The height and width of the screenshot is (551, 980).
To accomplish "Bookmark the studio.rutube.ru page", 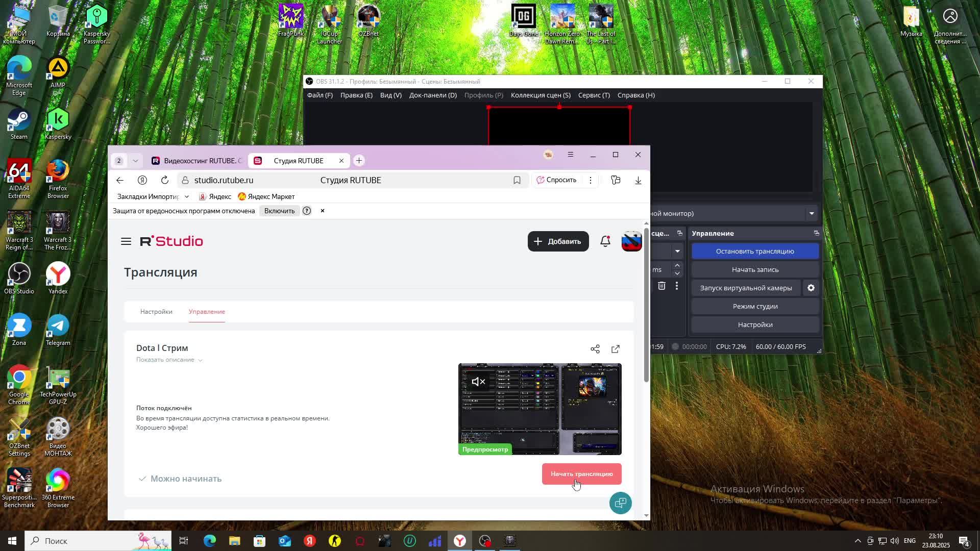I will tap(517, 180).
